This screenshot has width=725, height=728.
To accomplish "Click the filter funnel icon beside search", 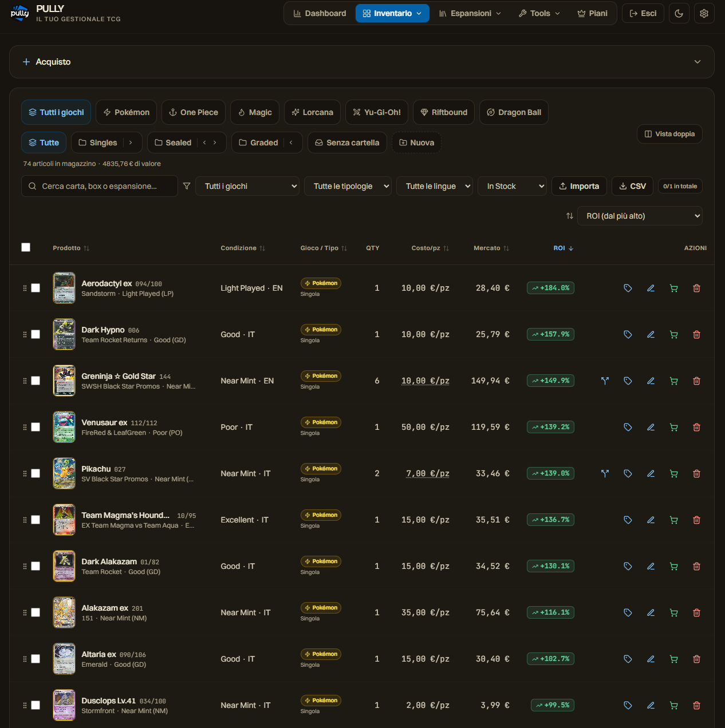I will [187, 186].
